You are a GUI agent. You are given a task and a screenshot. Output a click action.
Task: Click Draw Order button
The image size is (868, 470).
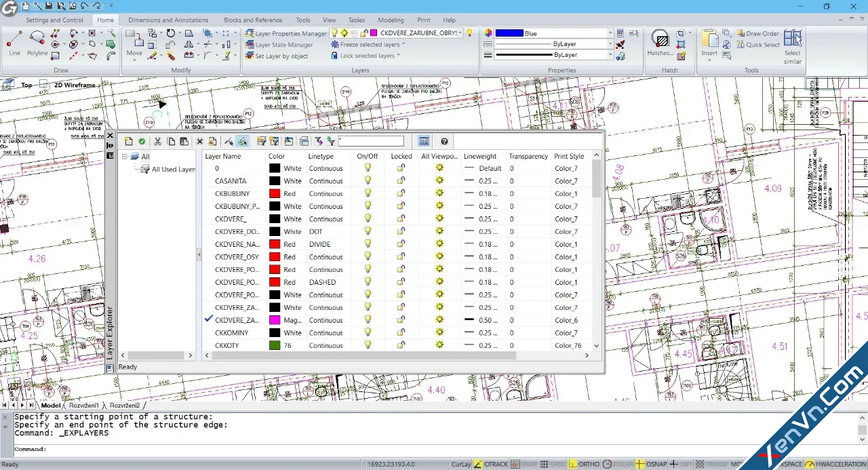[x=757, y=33]
